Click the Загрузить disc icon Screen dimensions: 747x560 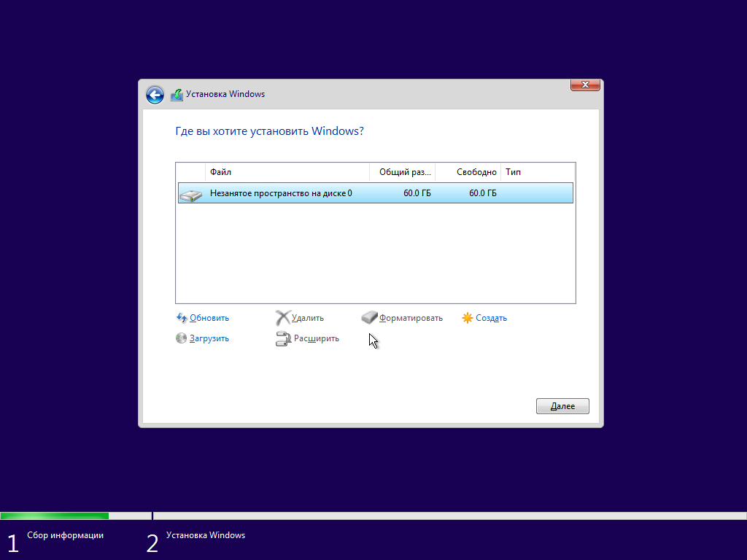click(x=182, y=338)
